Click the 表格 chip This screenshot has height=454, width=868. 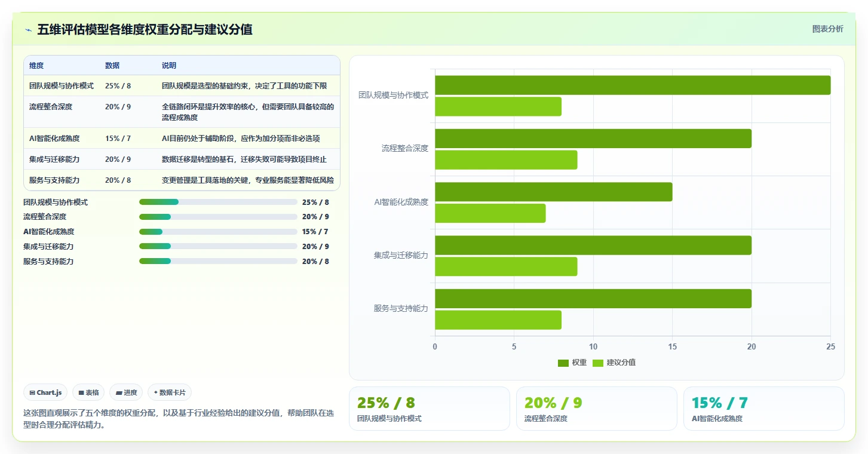click(88, 392)
